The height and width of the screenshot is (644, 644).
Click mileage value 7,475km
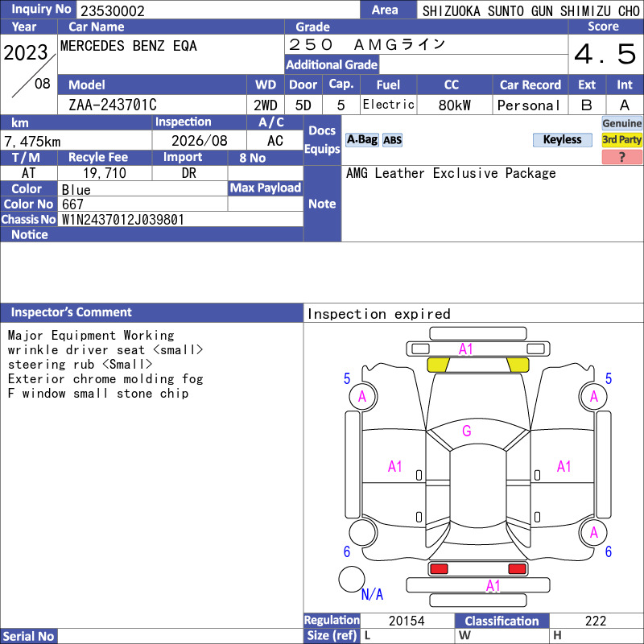pyautogui.click(x=32, y=142)
